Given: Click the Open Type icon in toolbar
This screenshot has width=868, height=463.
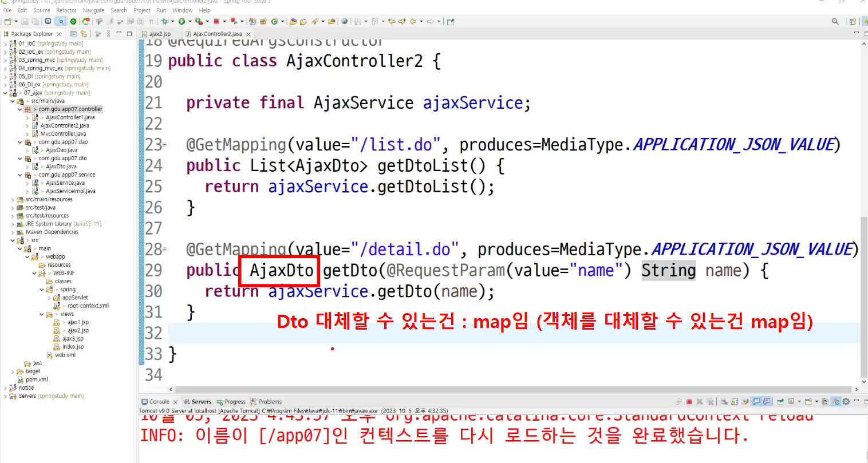Looking at the screenshot, I should pos(293,21).
